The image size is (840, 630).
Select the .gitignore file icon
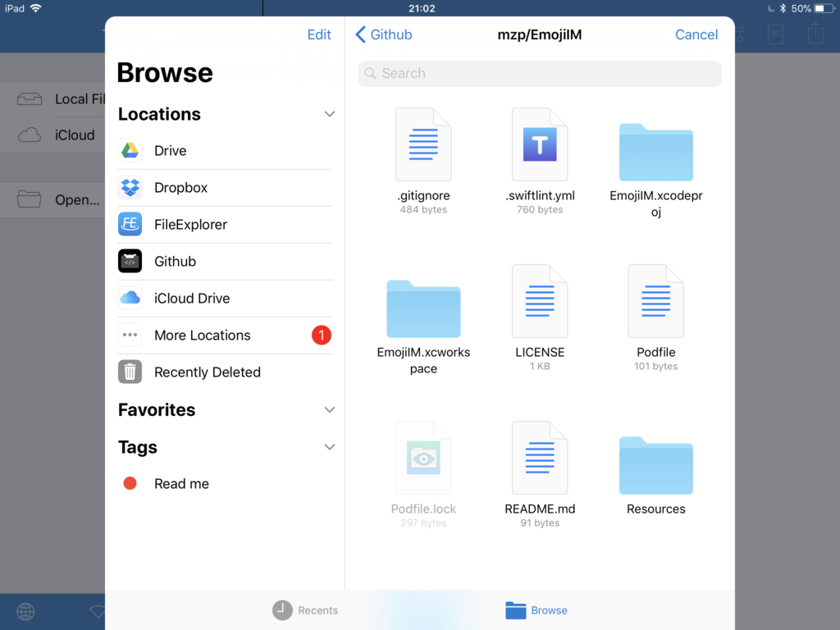[x=423, y=144]
